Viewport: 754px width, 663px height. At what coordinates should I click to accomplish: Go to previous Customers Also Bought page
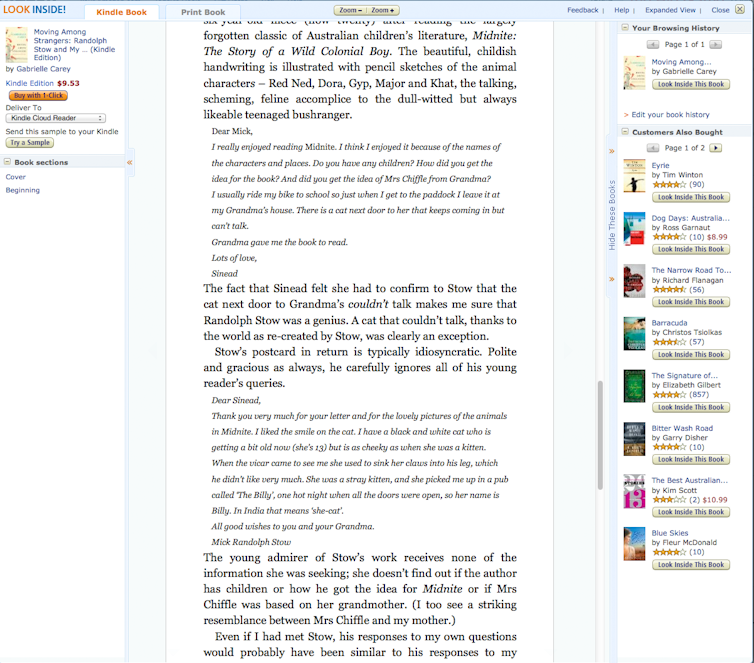click(653, 148)
